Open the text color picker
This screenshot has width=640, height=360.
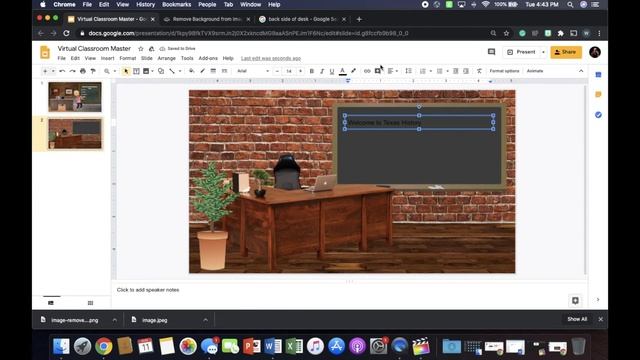pyautogui.click(x=342, y=71)
